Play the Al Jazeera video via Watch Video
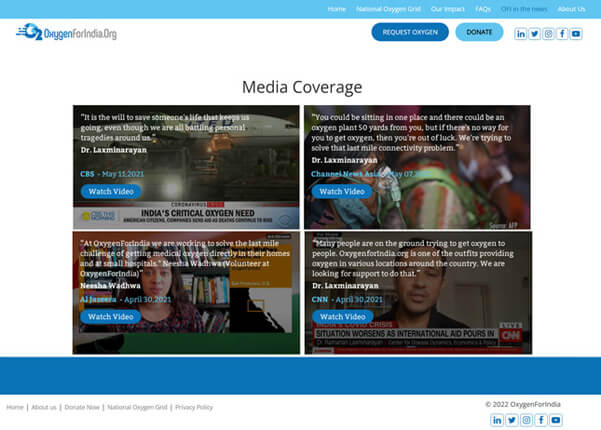This screenshot has height=430, width=601. pyautogui.click(x=111, y=317)
